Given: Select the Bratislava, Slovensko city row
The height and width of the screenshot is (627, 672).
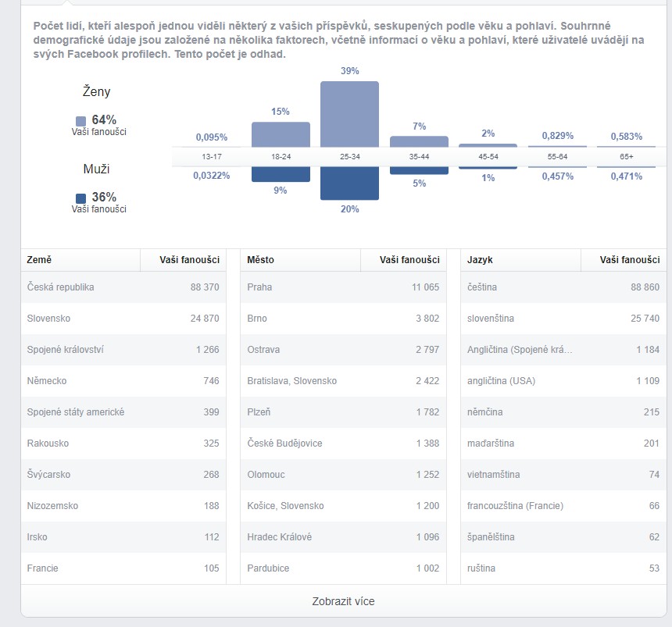Looking at the screenshot, I should click(x=343, y=381).
